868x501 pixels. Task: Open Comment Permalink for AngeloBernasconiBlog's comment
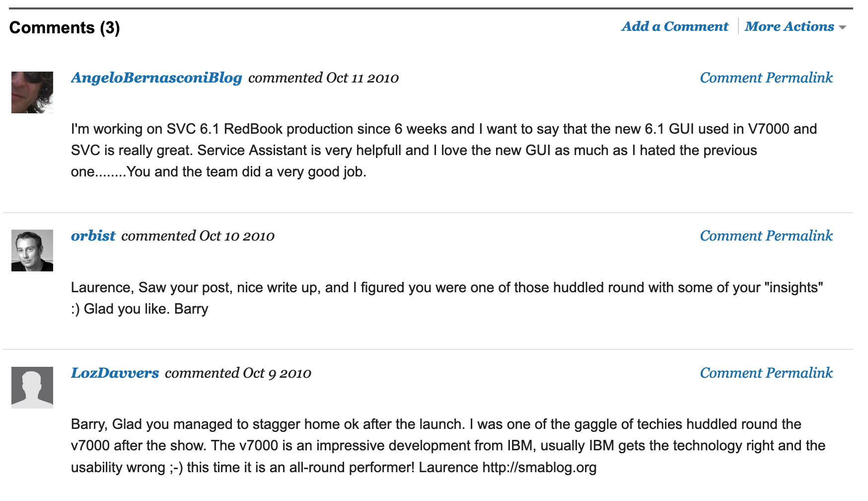pos(766,78)
